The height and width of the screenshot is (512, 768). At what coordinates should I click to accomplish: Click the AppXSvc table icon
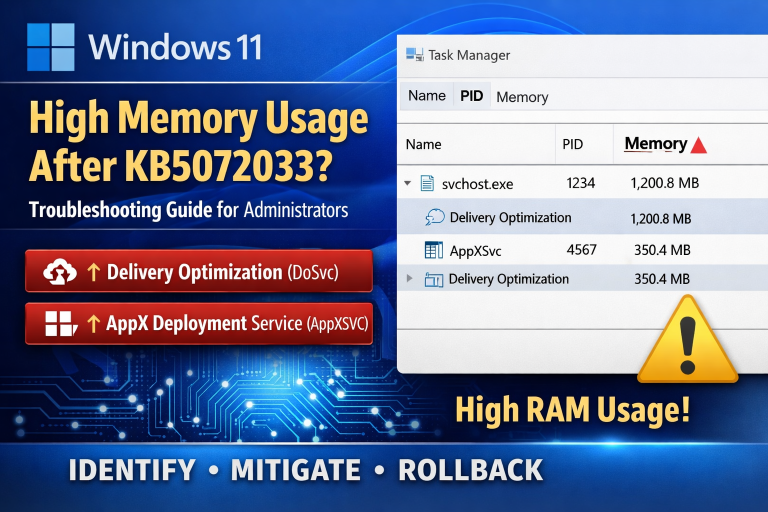pyautogui.click(x=433, y=250)
